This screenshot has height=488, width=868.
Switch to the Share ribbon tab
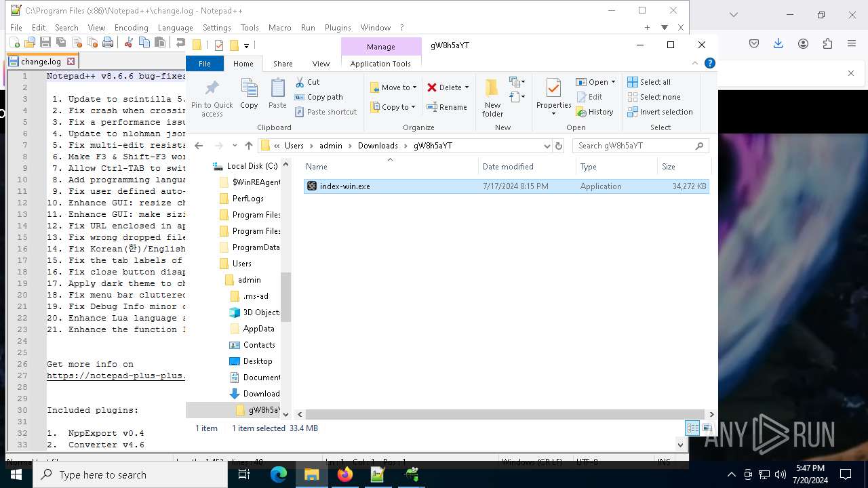tap(283, 64)
